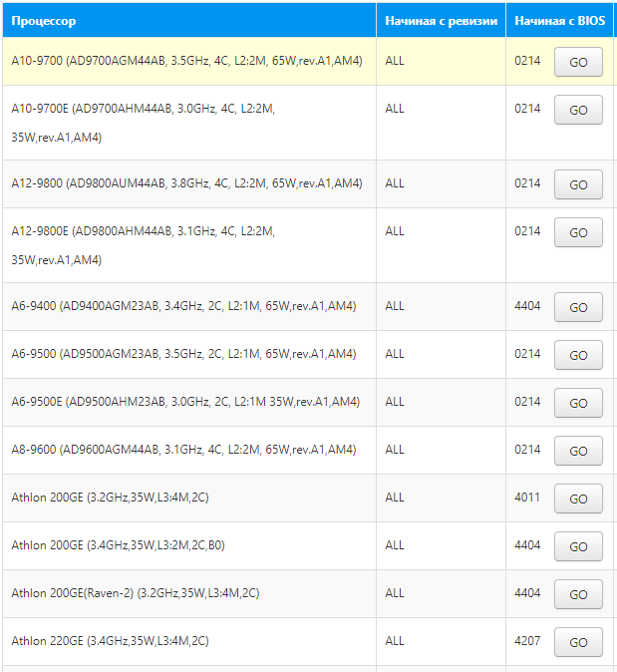Screen dimensions: 617x672
Task: Select the A10-9700 (AD9700AGM44AB) processor text
Action: (x=186, y=61)
